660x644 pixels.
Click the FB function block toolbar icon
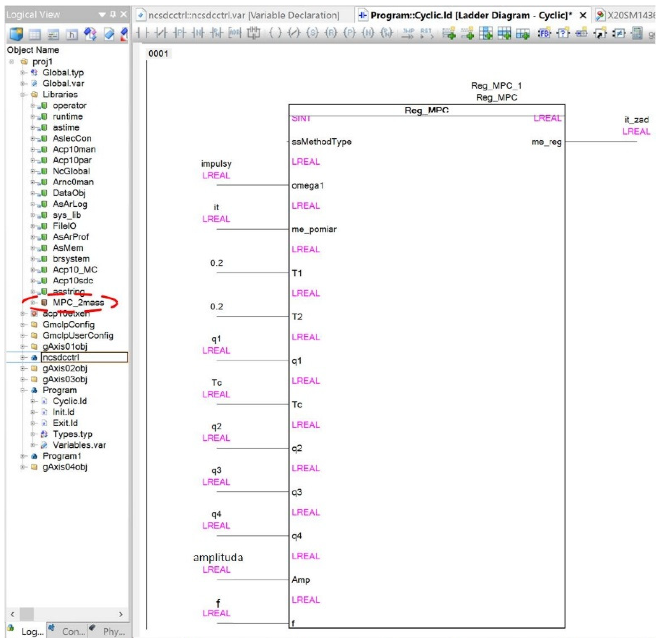544,33
